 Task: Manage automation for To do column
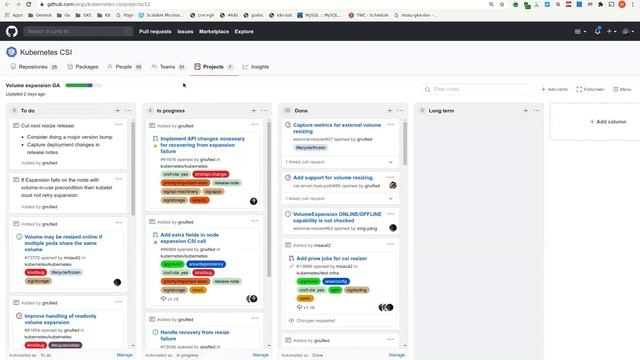point(124,355)
